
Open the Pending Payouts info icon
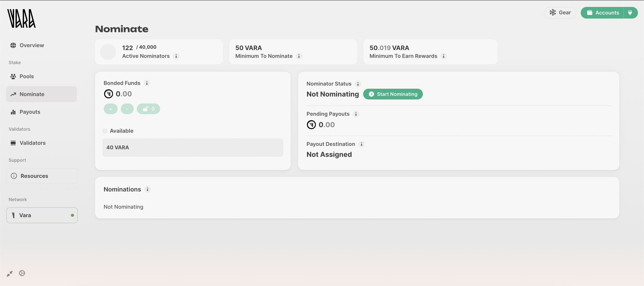[x=356, y=114]
